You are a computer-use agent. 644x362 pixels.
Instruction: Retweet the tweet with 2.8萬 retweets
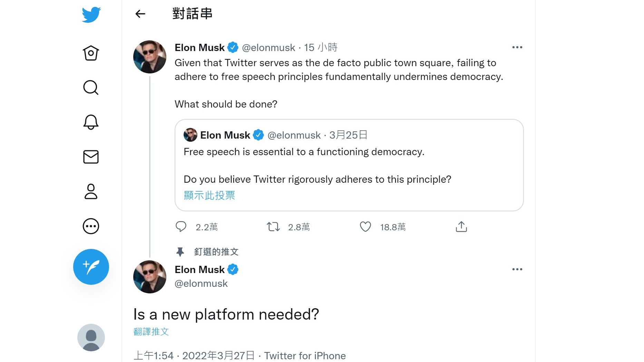pyautogui.click(x=273, y=227)
